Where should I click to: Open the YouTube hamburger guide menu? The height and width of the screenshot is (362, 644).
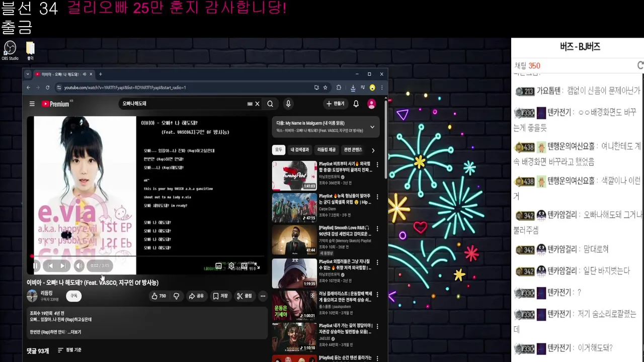pos(32,104)
